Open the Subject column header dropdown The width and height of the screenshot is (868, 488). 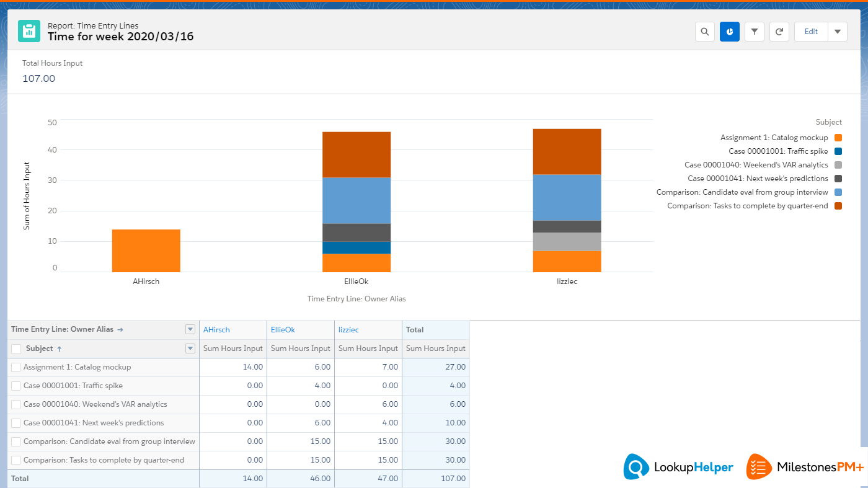pos(190,348)
